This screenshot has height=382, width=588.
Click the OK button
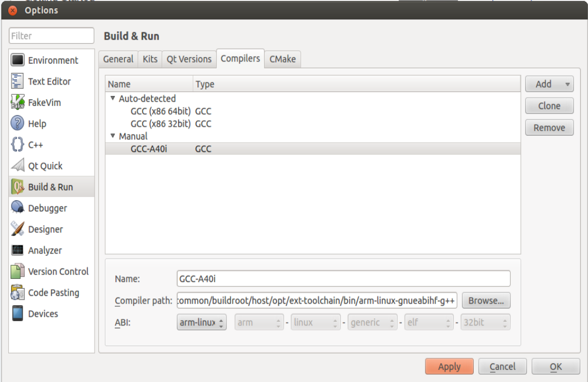[x=556, y=366]
